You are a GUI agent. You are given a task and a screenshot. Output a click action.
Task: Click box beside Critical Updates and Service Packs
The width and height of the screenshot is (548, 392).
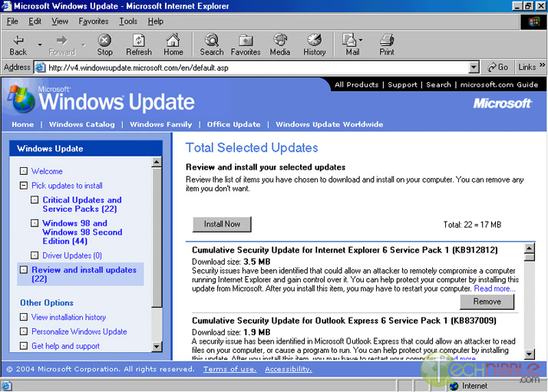[x=35, y=200]
